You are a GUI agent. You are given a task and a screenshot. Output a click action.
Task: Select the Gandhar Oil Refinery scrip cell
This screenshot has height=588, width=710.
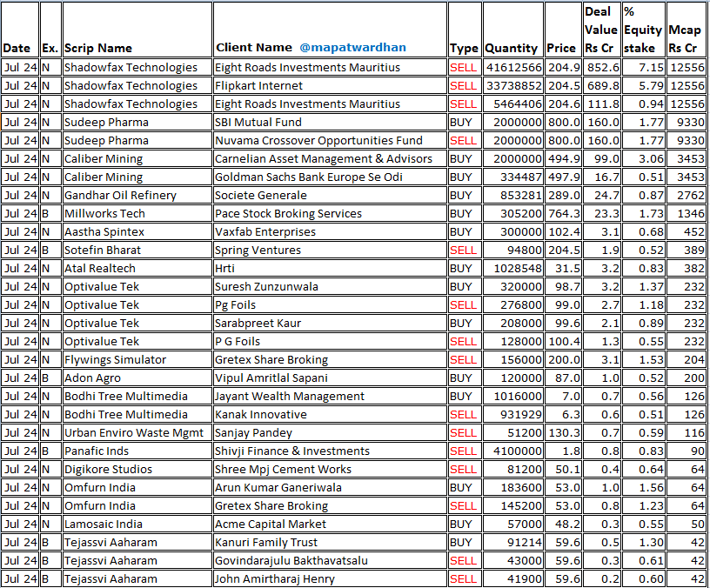(x=137, y=195)
